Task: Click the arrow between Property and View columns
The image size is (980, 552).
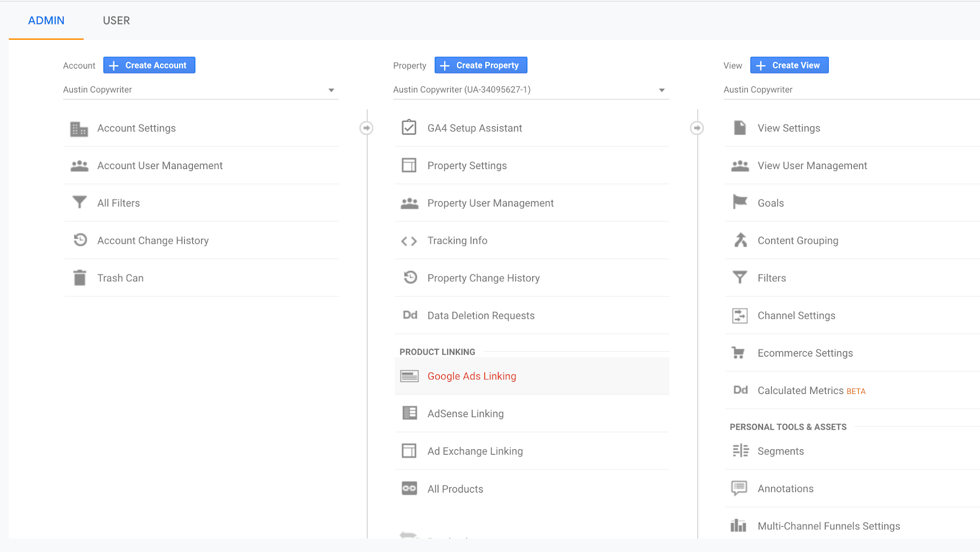Action: click(x=697, y=128)
